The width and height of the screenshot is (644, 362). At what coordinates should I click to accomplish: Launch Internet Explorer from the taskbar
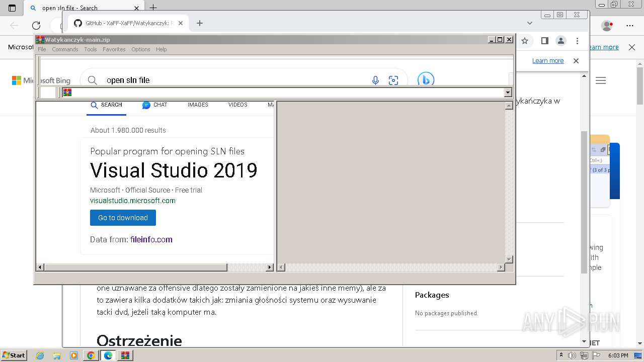pos(40,355)
